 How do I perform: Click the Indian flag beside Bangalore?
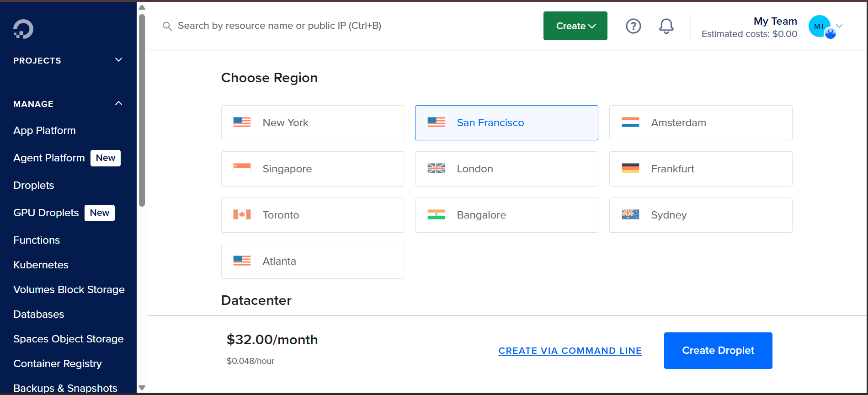[436, 214]
